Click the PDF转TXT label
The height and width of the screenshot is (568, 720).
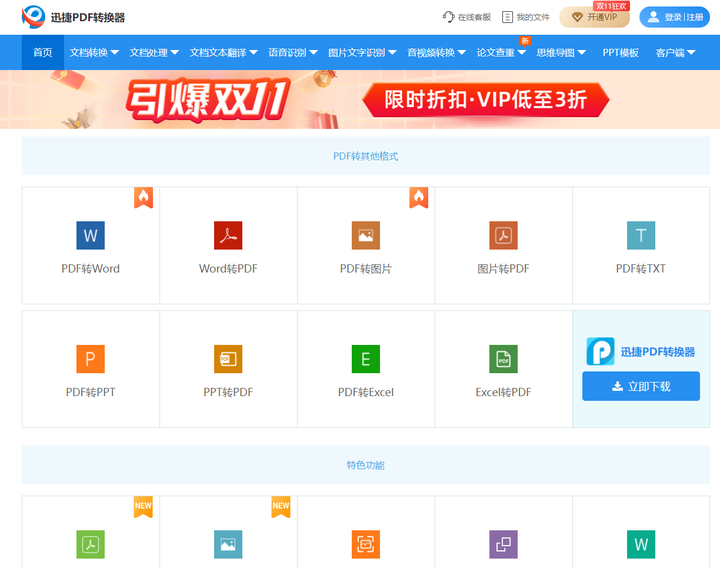pyautogui.click(x=641, y=269)
